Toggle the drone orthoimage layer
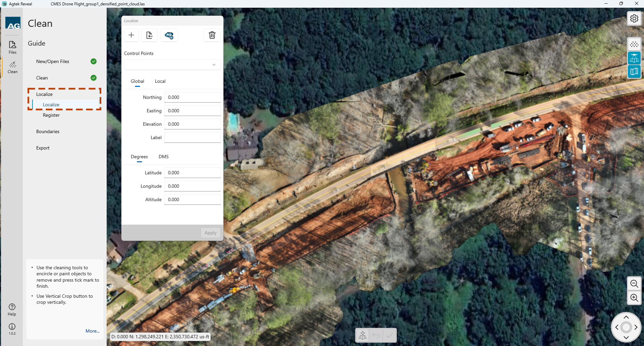This screenshot has width=644, height=346. [x=634, y=58]
